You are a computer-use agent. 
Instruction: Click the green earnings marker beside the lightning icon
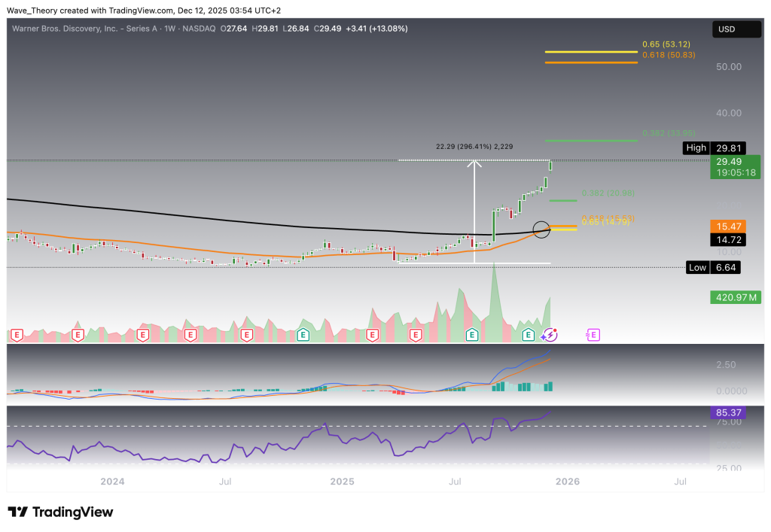pyautogui.click(x=529, y=333)
